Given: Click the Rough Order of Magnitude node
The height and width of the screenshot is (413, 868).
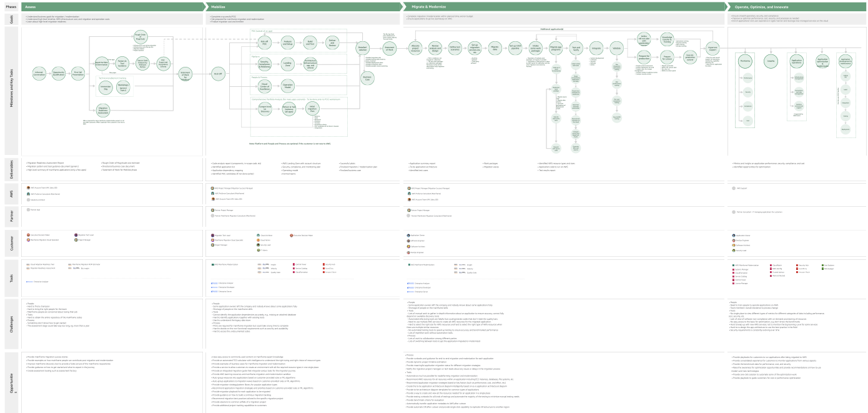Looking at the screenshot, I should pos(140,37).
